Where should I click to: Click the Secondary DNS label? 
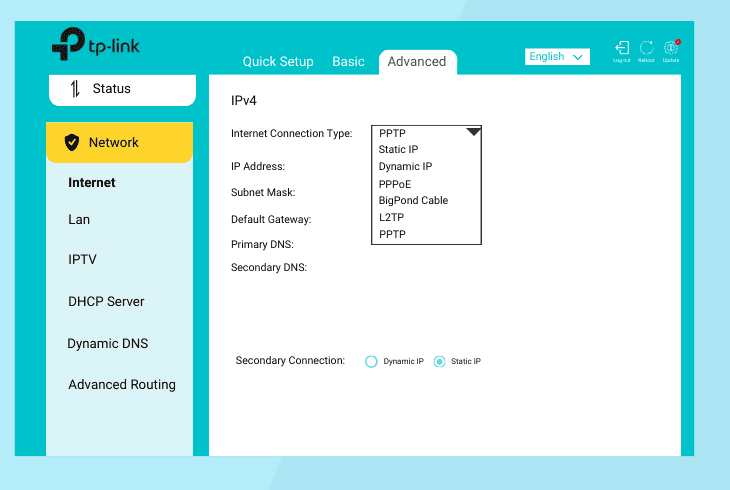[x=269, y=268]
